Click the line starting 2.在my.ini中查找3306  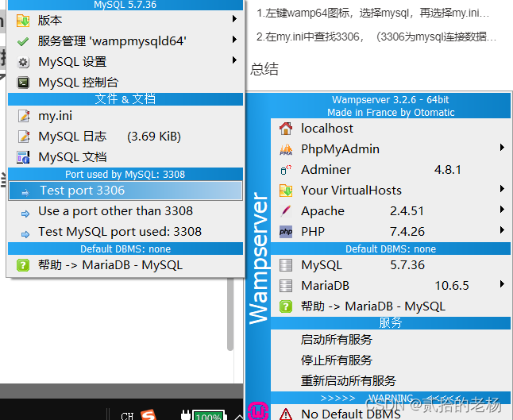tap(376, 37)
